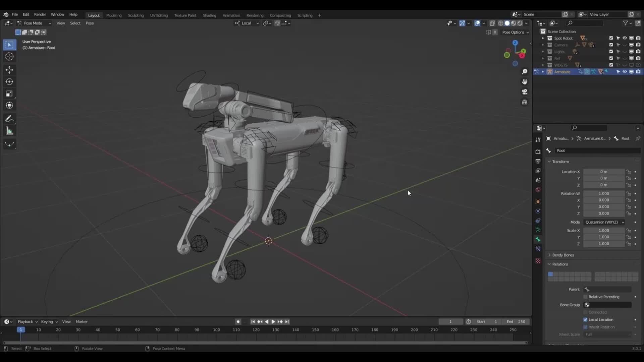
Task: Switch to the Animation workspace tab
Action: [231, 15]
